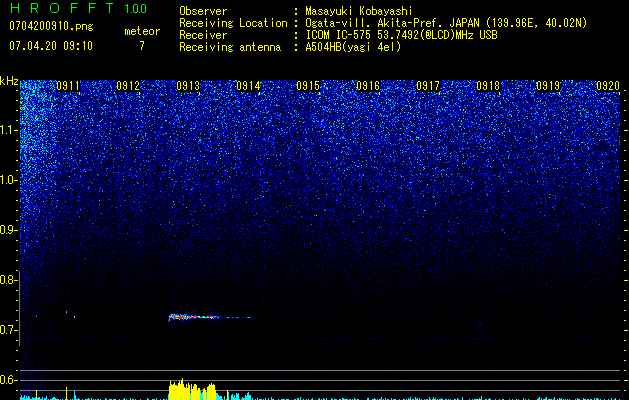This screenshot has width=629, height=400.
Task: Click the 0915 time marker
Action: coord(308,86)
